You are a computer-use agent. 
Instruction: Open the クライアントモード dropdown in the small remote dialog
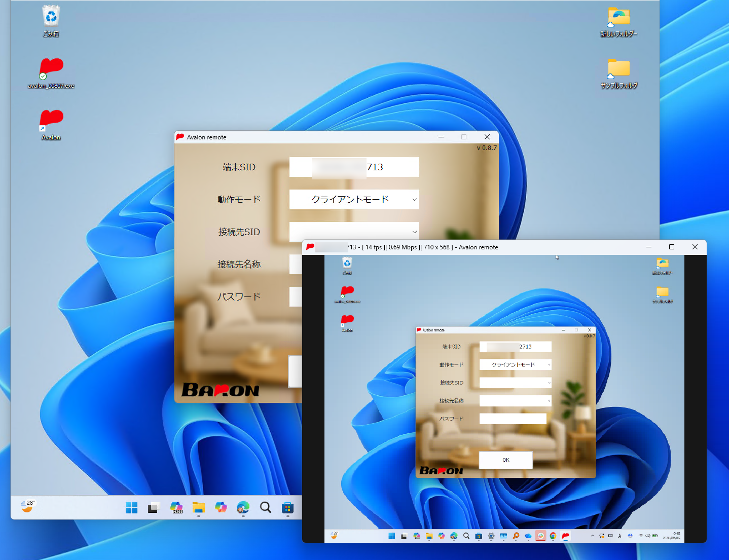515,364
